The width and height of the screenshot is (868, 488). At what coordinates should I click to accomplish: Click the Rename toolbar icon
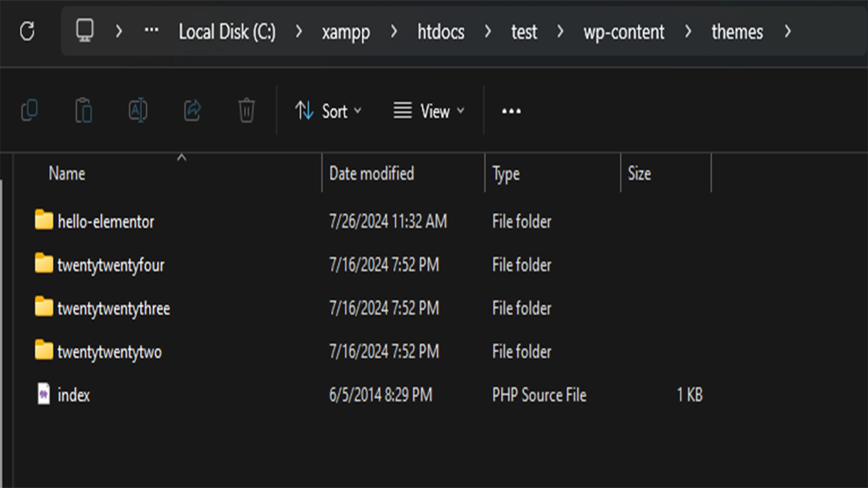(138, 110)
